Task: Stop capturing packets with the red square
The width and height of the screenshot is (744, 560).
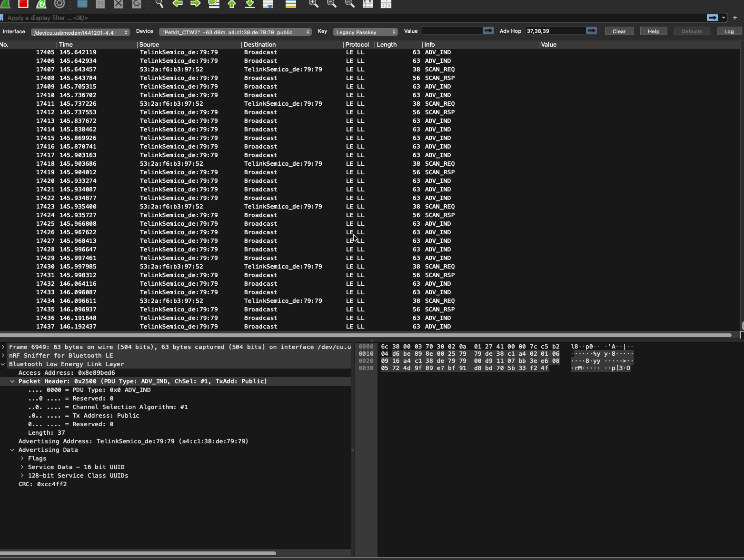Action: click(x=23, y=4)
